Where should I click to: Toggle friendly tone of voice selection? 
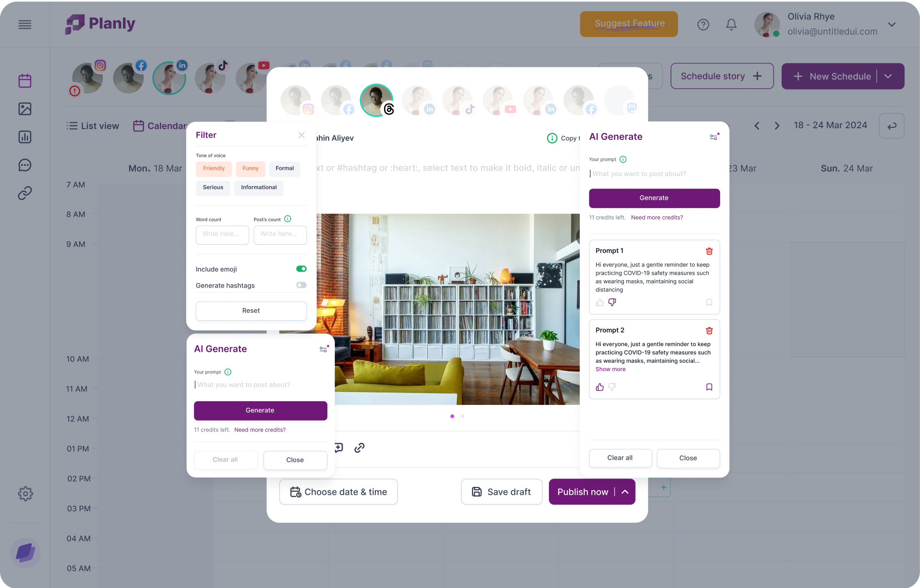[x=213, y=168]
